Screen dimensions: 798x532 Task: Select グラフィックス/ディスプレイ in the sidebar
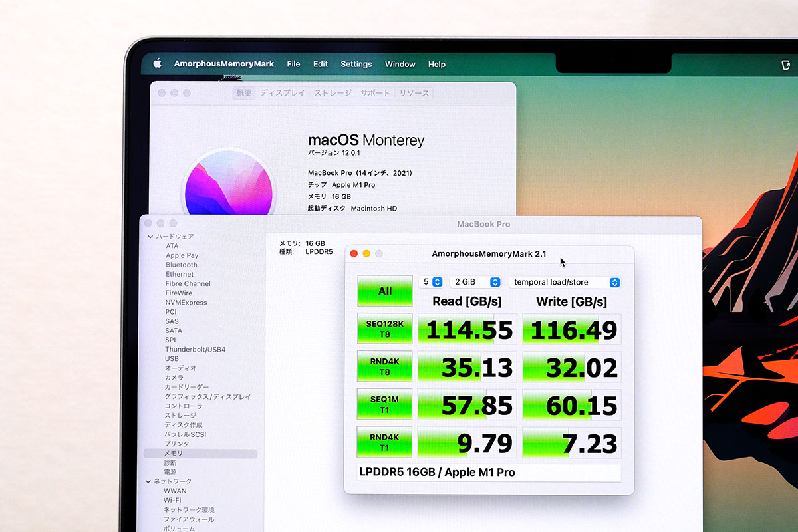coord(208,396)
